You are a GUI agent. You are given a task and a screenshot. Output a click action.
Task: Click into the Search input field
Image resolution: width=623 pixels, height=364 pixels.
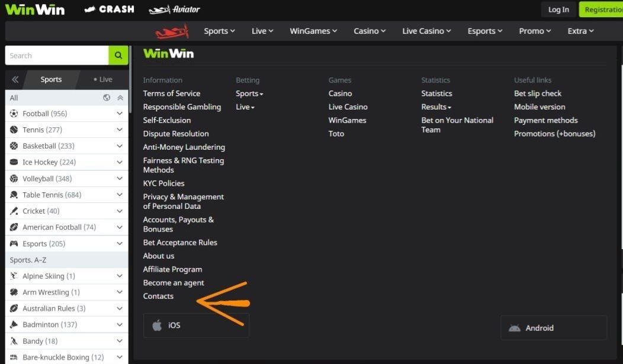tap(57, 55)
